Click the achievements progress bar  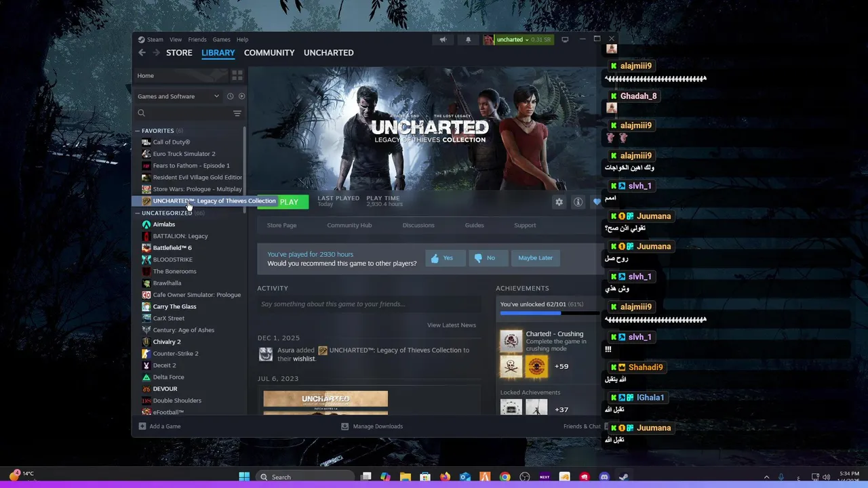[x=549, y=313]
